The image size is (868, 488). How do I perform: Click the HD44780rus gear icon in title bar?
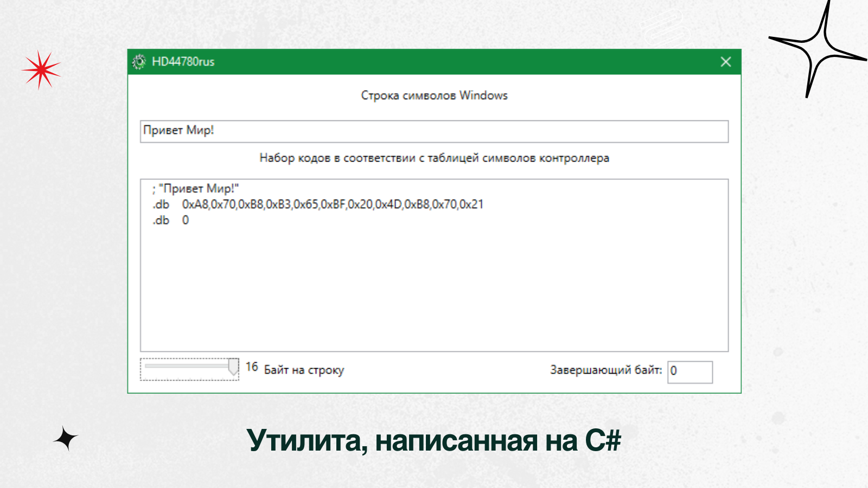140,62
